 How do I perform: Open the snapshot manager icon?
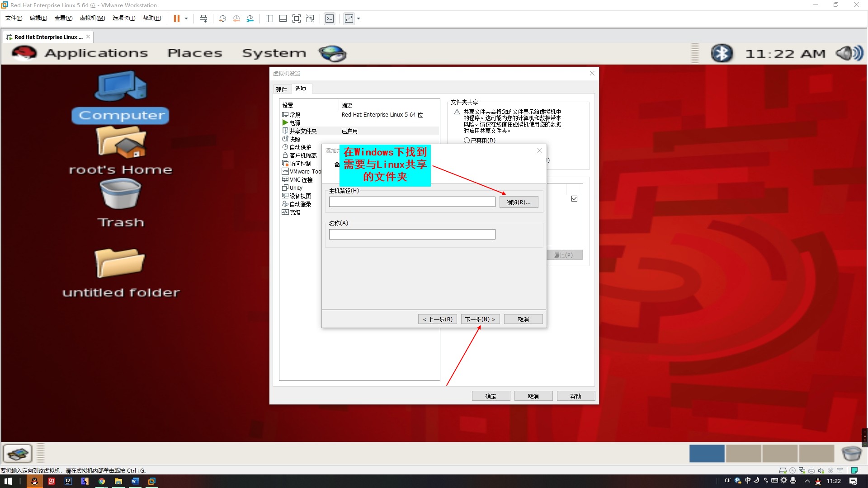250,19
